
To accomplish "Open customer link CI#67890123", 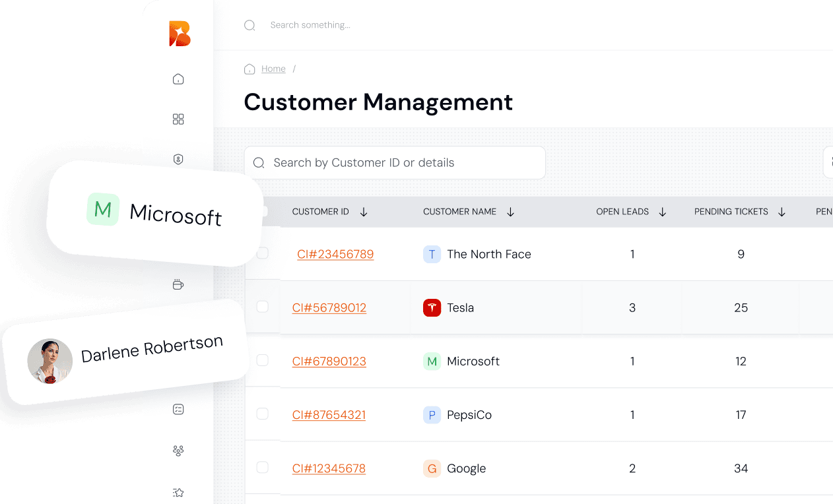I will tap(329, 361).
